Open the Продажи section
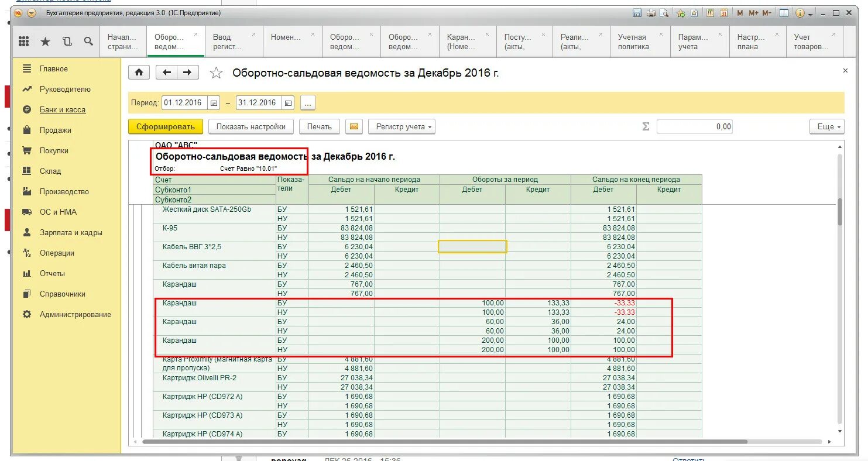The height and width of the screenshot is (461, 868). 56,130
